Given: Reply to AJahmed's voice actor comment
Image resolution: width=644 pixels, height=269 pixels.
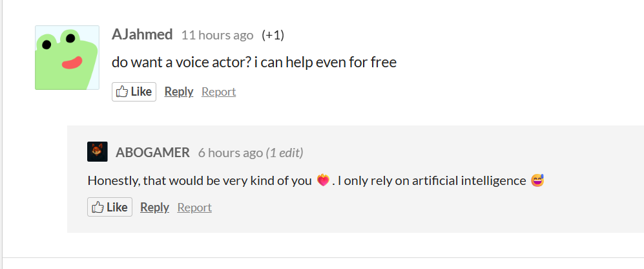Looking at the screenshot, I should coord(179,92).
